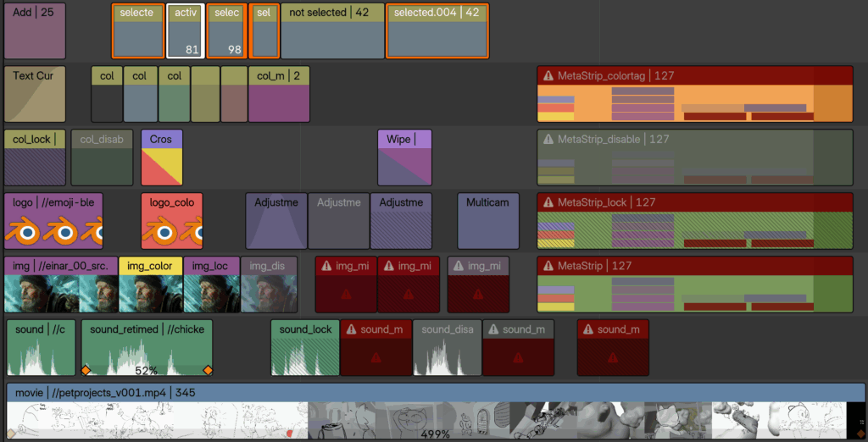This screenshot has width=868, height=442.
Task: Select the disabled 'col_disab' strip
Action: pyautogui.click(x=102, y=157)
